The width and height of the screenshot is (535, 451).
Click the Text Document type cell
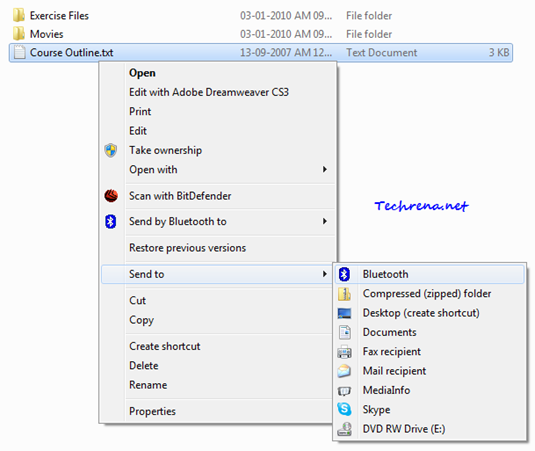pos(381,53)
